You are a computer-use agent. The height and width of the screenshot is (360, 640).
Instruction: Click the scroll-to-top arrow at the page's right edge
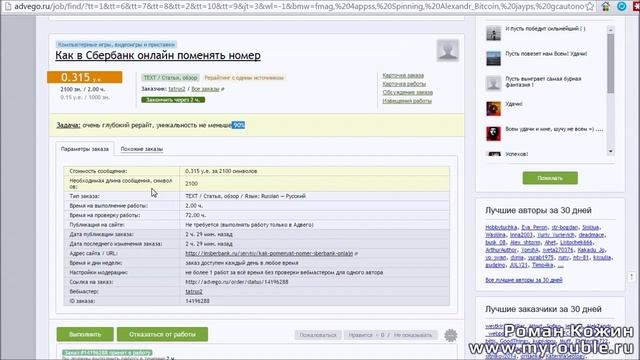[631, 277]
